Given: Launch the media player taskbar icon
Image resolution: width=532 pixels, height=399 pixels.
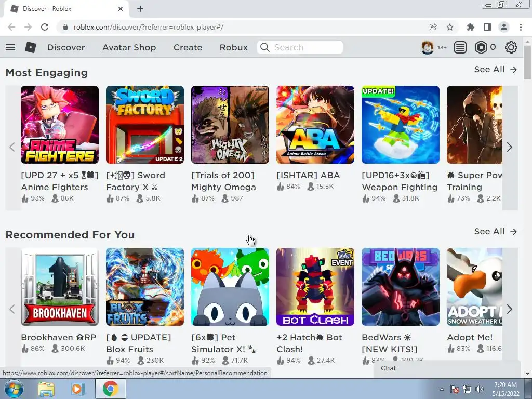Looking at the screenshot, I should (78, 389).
